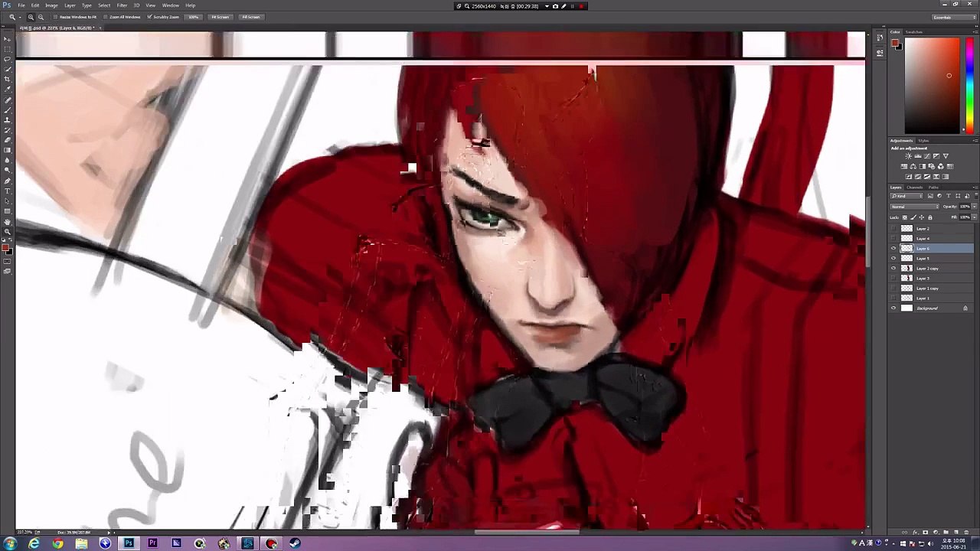
Task: Open the Color panel flyout menu
Action: [975, 32]
